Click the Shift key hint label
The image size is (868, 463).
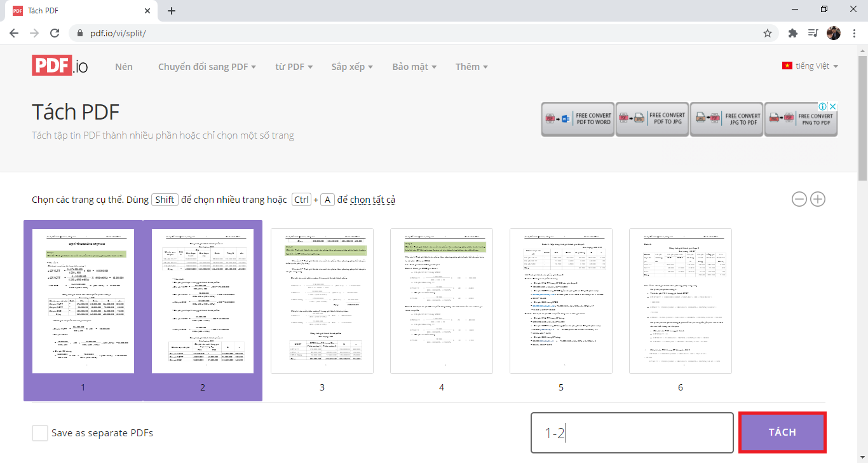pos(165,200)
